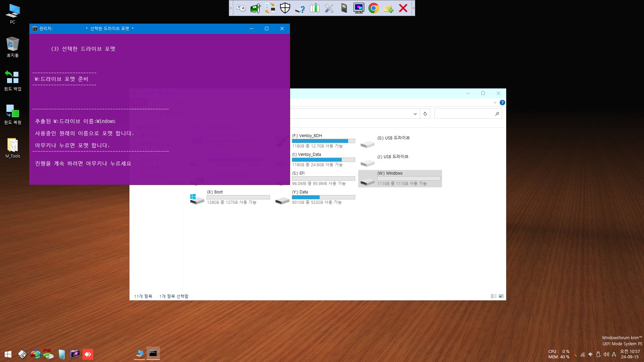
Task: Open the Explorer address bar dropdown arrow
Action: click(415, 114)
